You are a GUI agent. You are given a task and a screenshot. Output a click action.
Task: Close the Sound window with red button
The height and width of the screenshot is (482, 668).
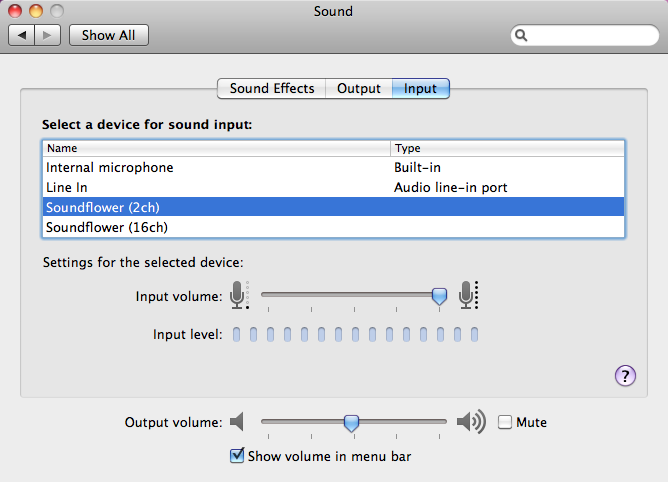[15, 11]
